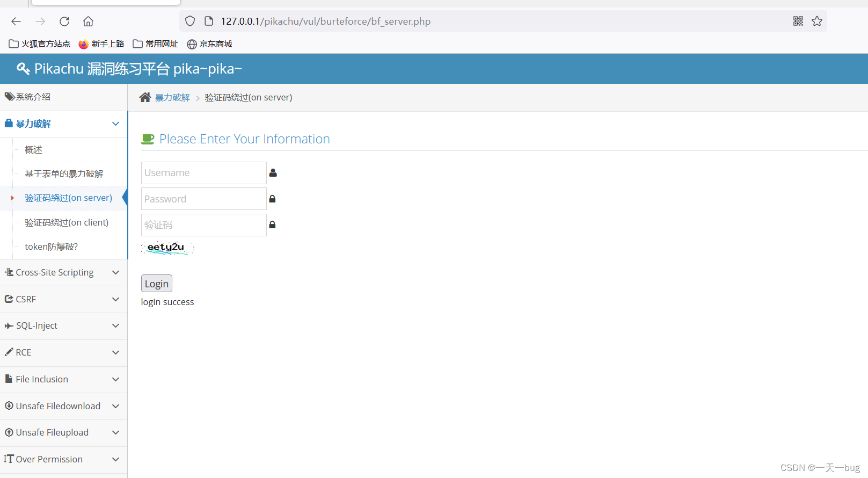Open the browser home page icon

point(88,21)
